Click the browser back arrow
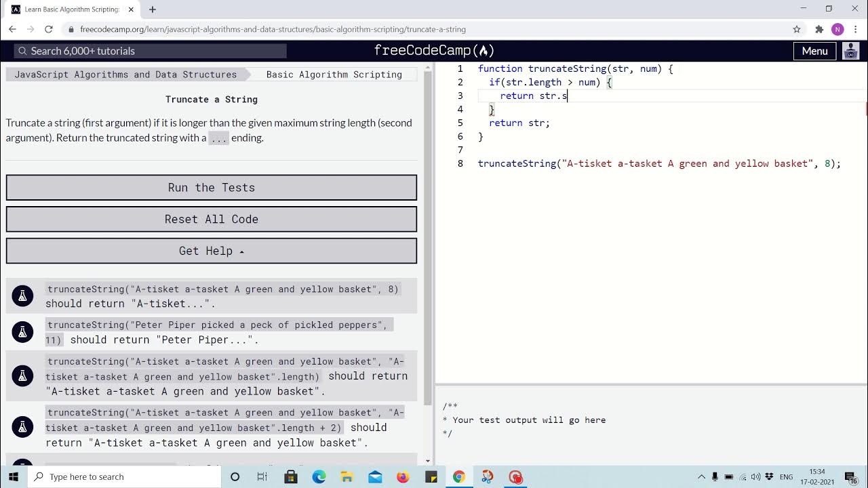 coord(12,29)
